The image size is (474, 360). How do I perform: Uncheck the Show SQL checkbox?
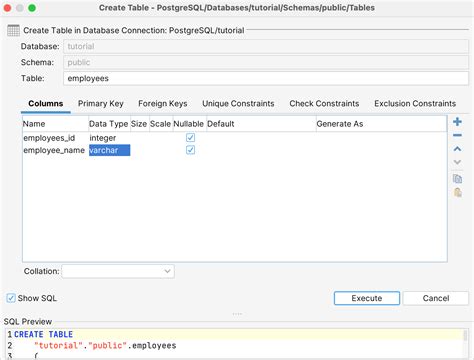click(x=11, y=298)
